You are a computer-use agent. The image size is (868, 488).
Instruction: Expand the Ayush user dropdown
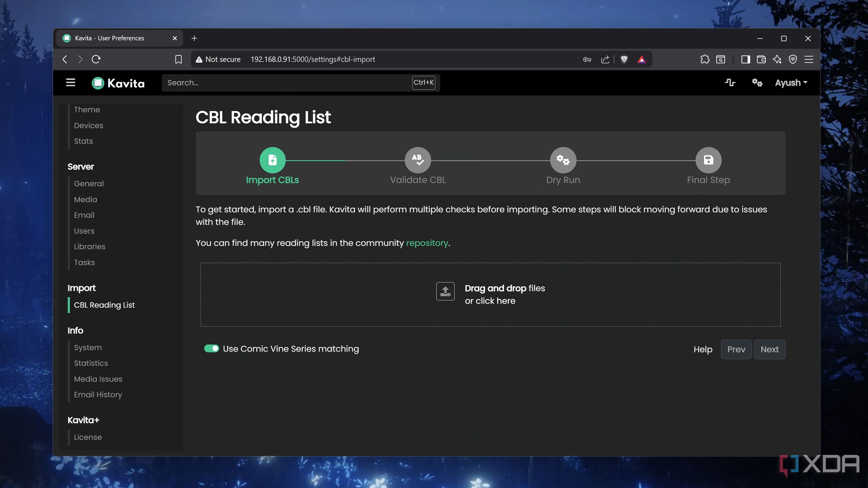click(x=791, y=82)
